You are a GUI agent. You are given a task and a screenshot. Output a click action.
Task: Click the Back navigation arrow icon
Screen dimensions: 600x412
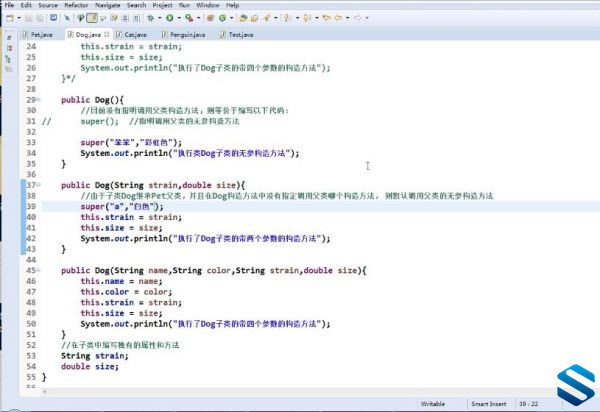coord(338,18)
